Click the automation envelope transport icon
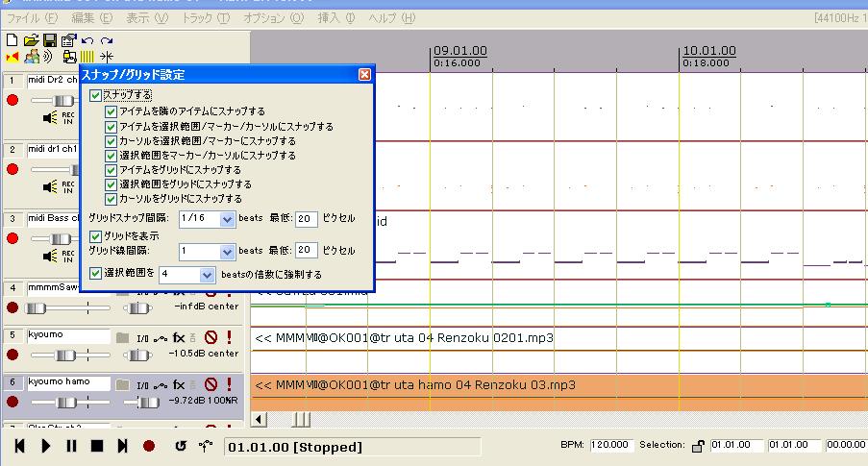 (206, 446)
